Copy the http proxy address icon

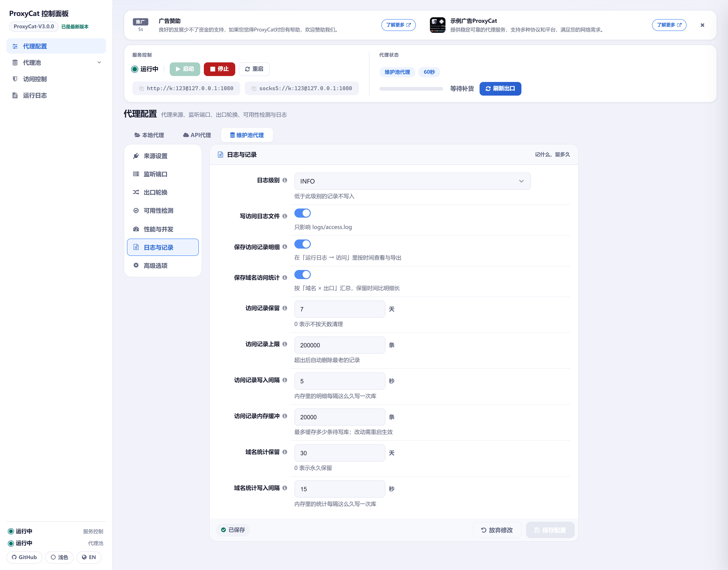[142, 89]
